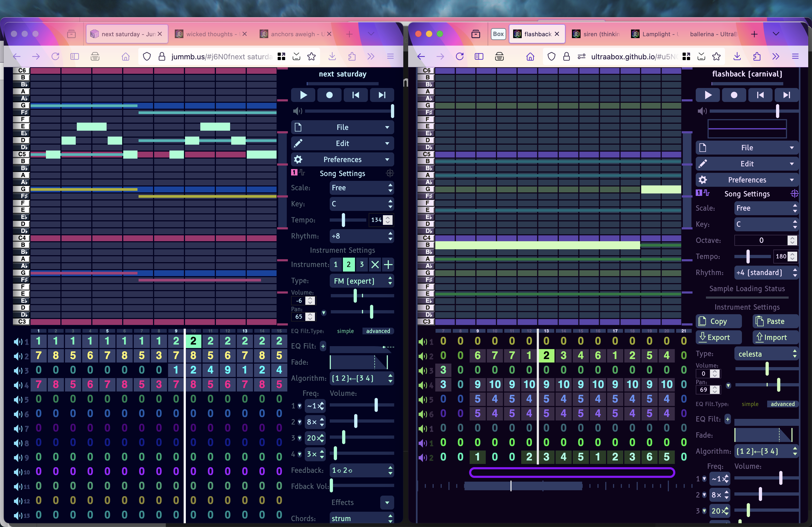This screenshot has width=812, height=527.
Task: Click record button in flashback song
Action: [734, 95]
